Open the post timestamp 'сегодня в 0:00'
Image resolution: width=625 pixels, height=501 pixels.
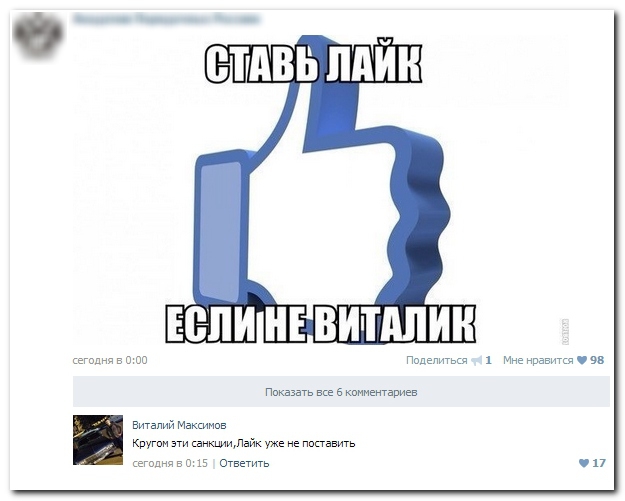(110, 360)
